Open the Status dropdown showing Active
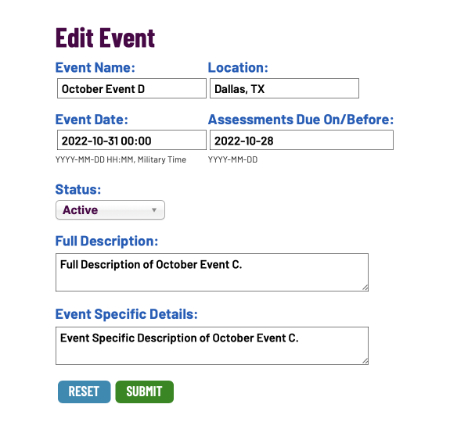 click(x=110, y=210)
